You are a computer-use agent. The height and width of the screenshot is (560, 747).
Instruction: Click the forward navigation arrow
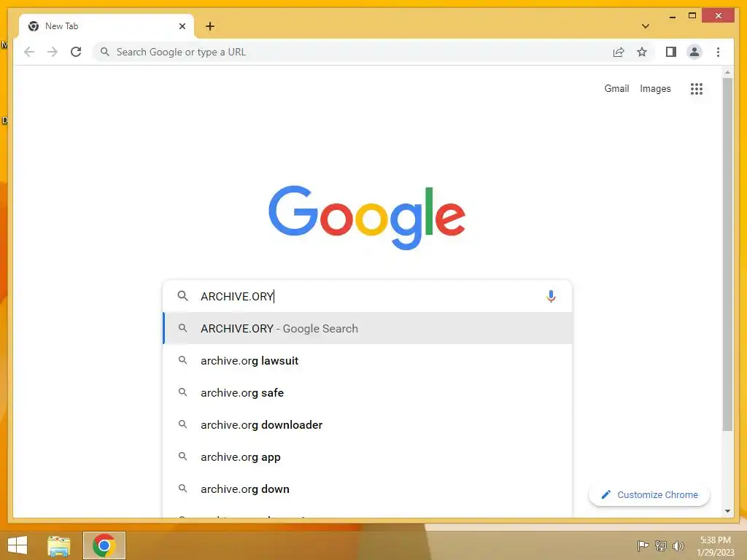(x=53, y=52)
